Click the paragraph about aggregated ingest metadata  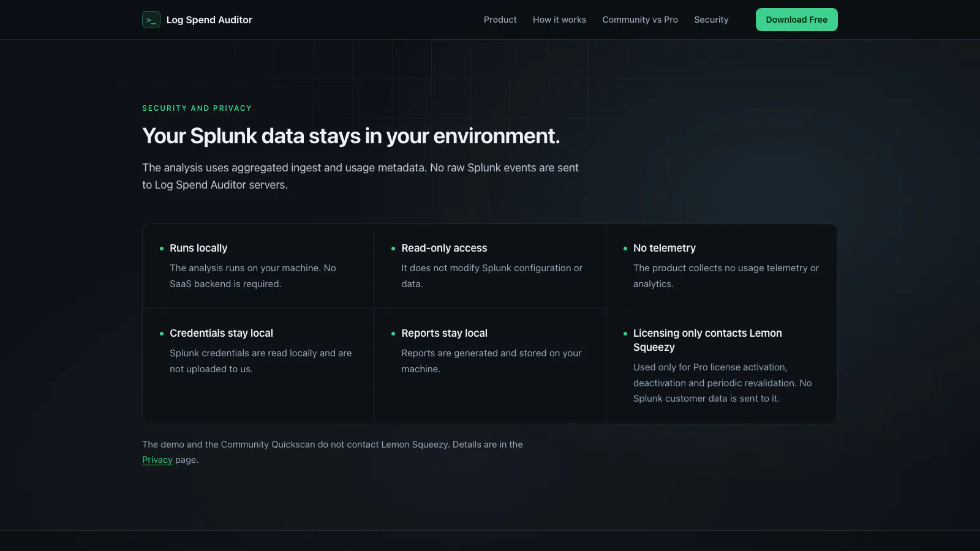[360, 176]
